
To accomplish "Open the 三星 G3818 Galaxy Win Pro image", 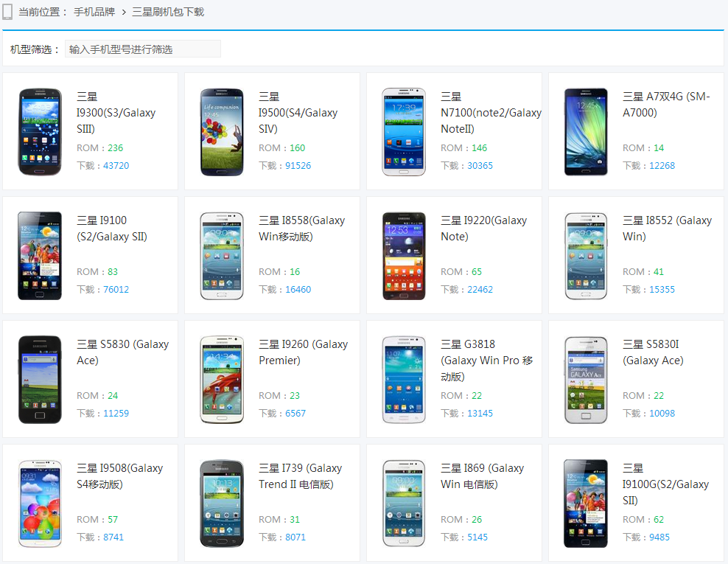I will click(x=404, y=380).
